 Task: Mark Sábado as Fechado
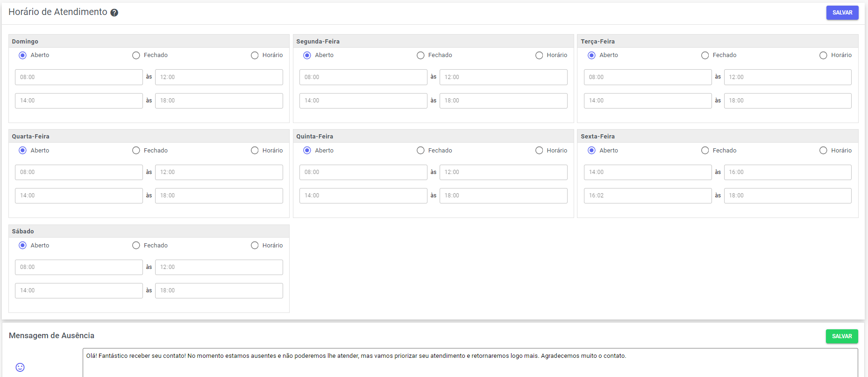coord(136,245)
